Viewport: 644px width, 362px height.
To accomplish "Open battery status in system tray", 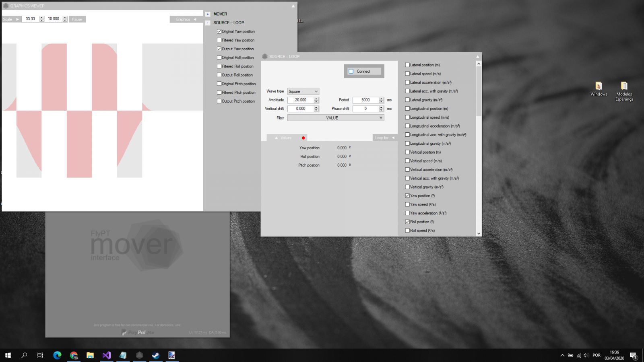I will 570,356.
